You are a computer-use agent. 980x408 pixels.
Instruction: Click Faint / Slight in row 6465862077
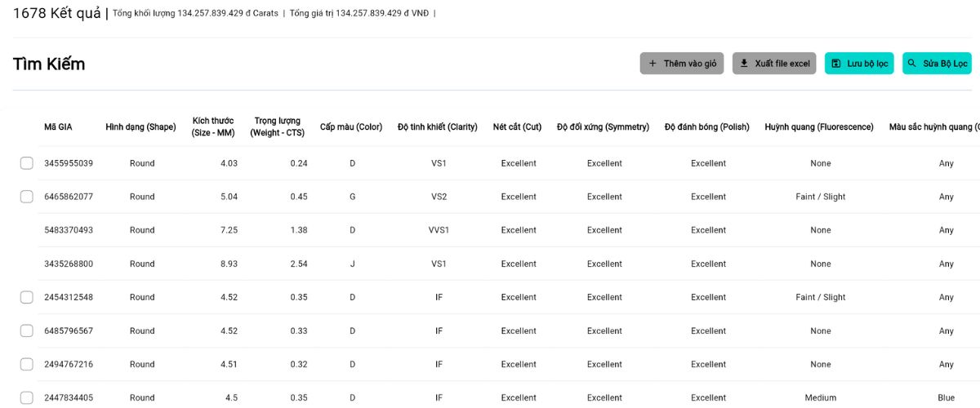(821, 197)
